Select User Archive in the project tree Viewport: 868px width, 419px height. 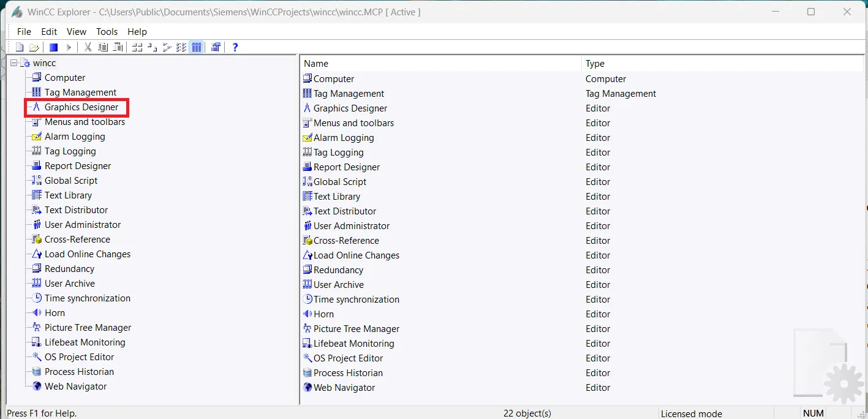(70, 284)
